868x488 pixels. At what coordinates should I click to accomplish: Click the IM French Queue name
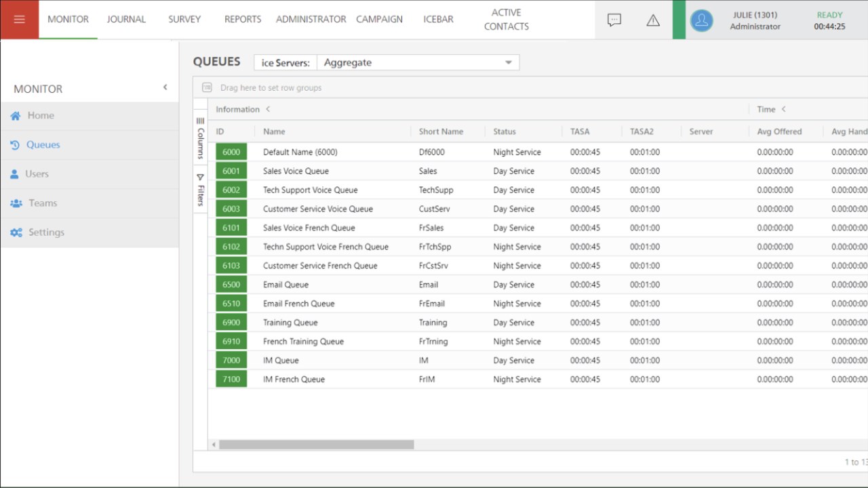click(x=294, y=380)
